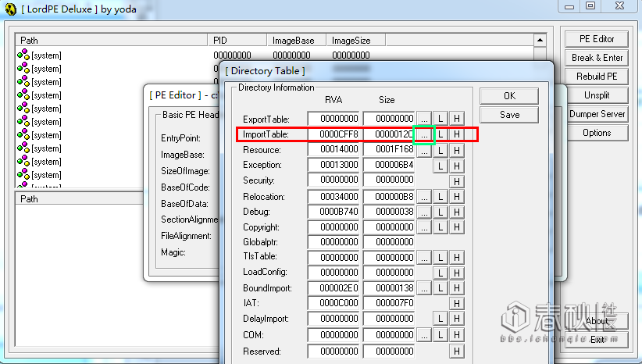
Task: Edit the Exception RVA field 00013000
Action: pyautogui.click(x=333, y=165)
